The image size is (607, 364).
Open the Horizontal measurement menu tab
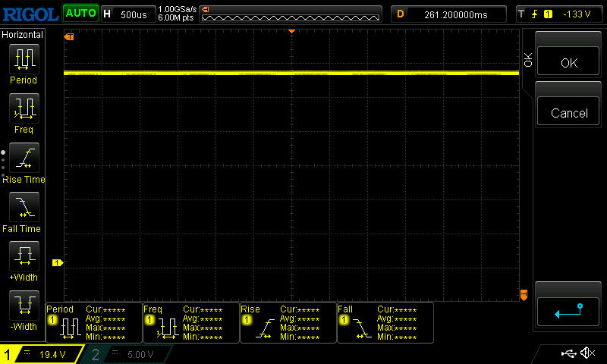coord(23,35)
